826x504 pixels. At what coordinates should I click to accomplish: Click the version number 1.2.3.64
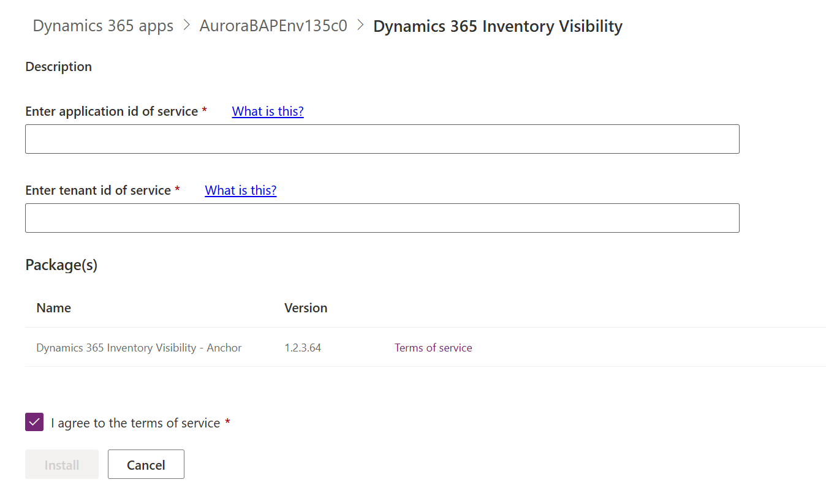(303, 348)
